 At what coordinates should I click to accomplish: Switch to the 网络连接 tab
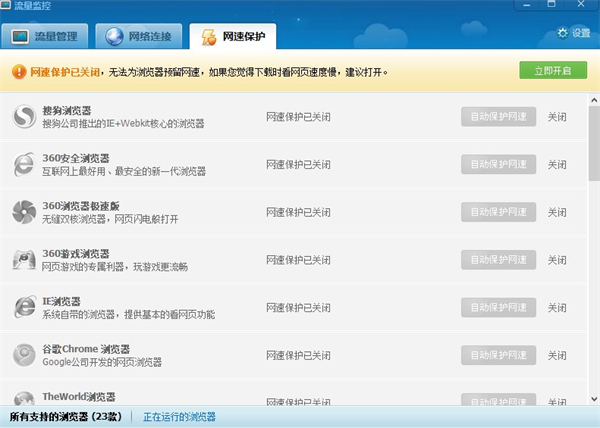point(139,36)
